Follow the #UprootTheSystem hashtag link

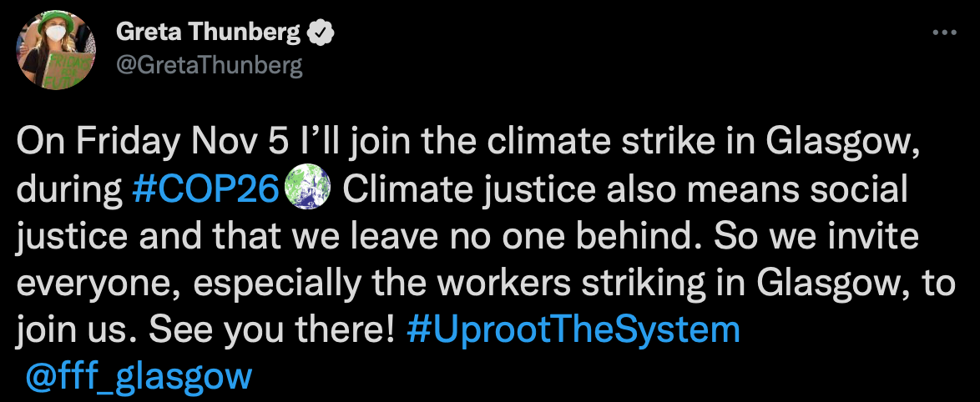pyautogui.click(x=573, y=331)
